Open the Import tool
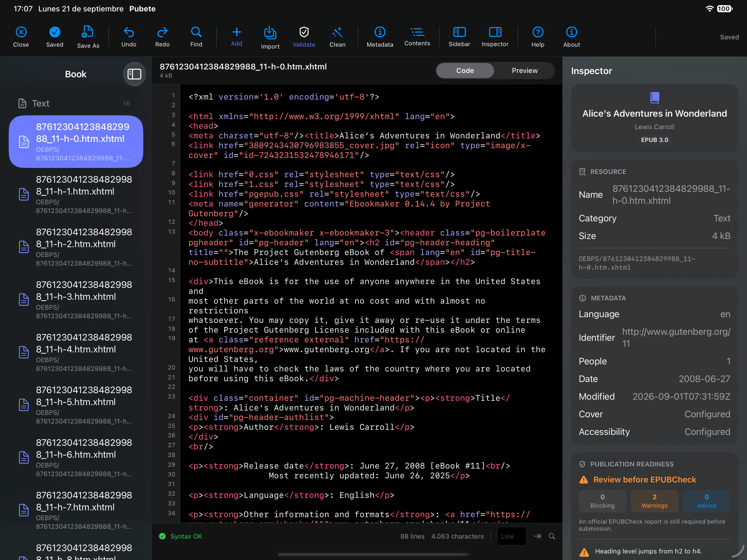 (x=270, y=37)
